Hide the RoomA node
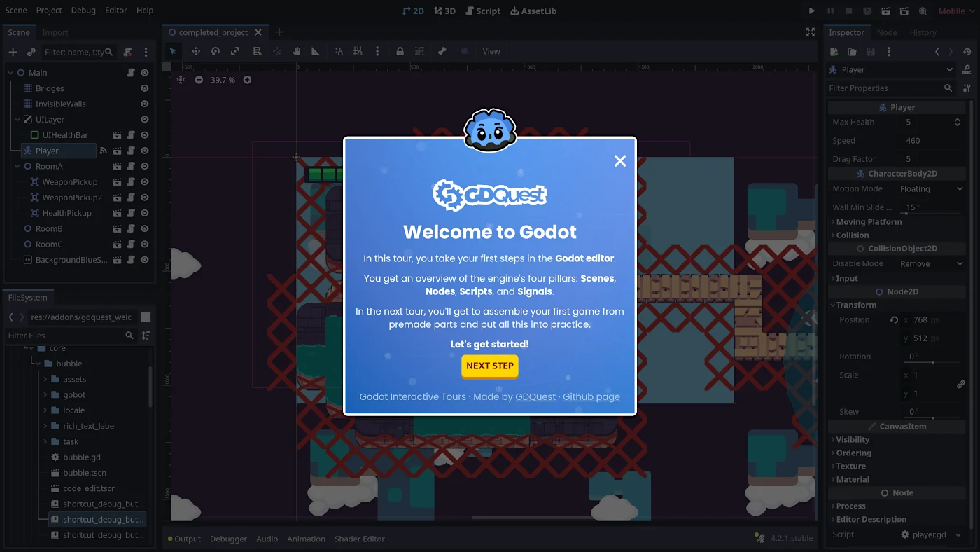Image resolution: width=980 pixels, height=552 pixels. (x=145, y=166)
